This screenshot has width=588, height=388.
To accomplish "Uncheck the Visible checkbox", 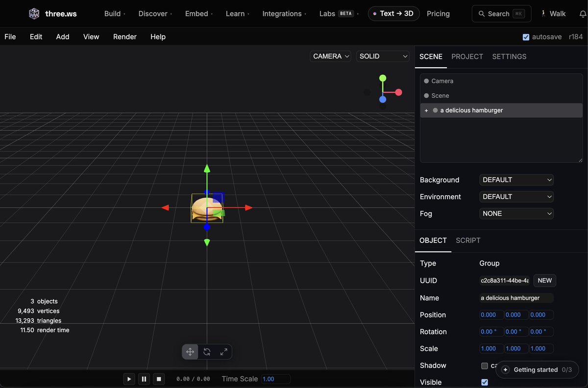I will click(x=485, y=382).
